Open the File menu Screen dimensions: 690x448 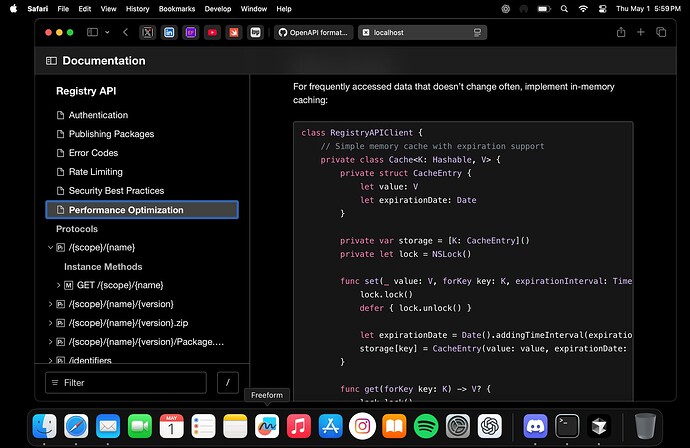63,9
